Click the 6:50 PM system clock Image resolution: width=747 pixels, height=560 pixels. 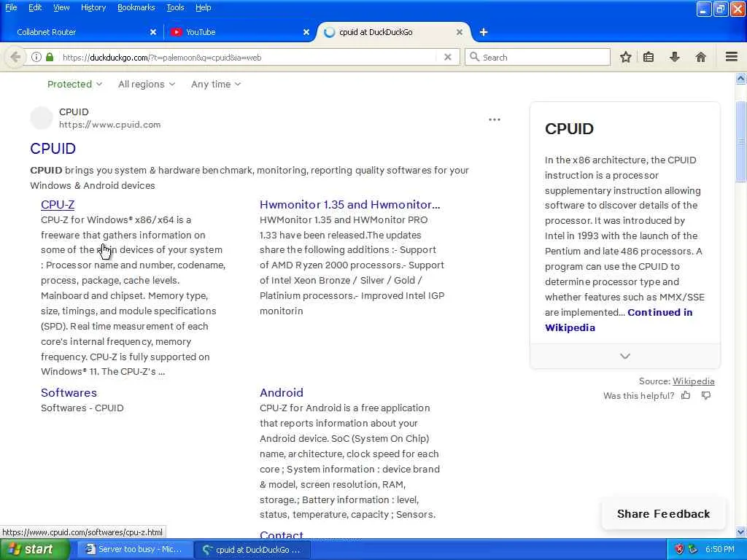[x=719, y=549]
